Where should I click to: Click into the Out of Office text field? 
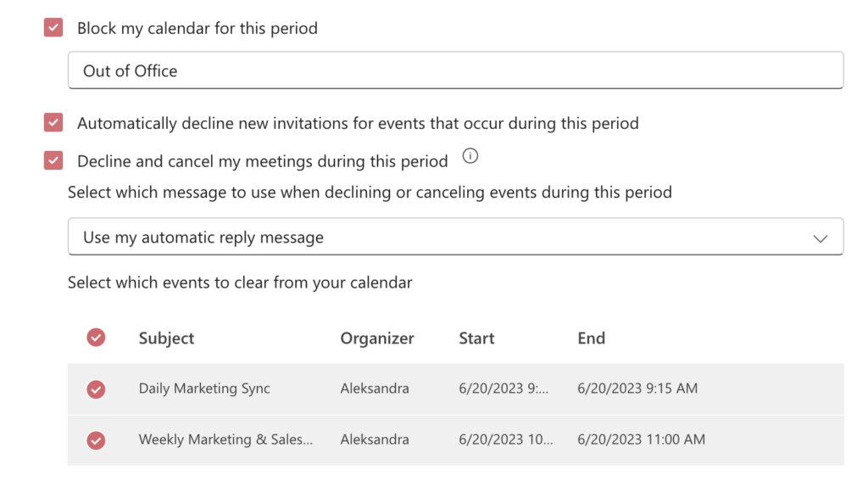(454, 71)
